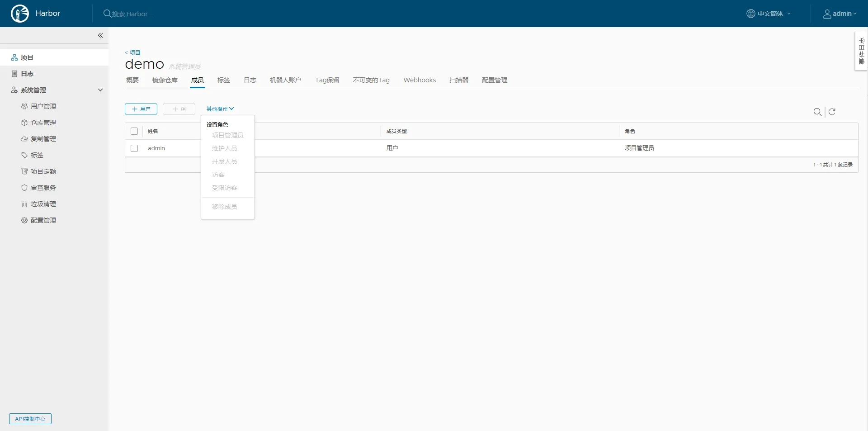Open 垃圾清理 in the sidebar
This screenshot has width=868, height=431.
pos(43,204)
